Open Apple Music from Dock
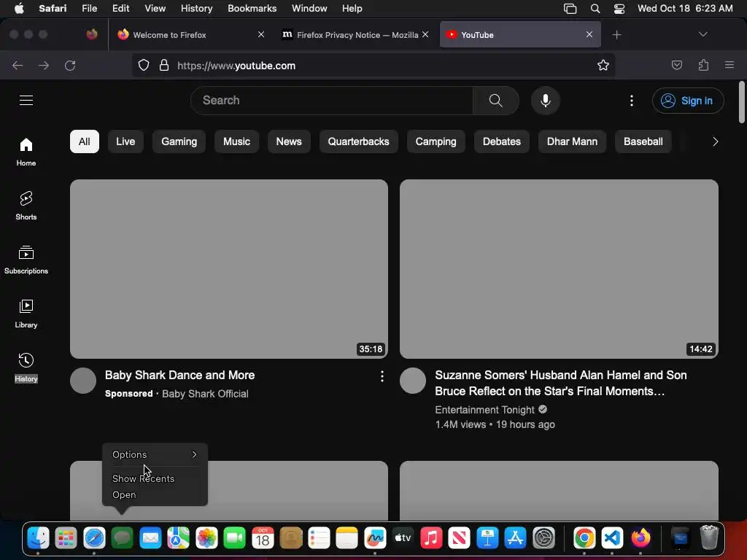Screen dimensions: 747x560 click(x=431, y=538)
